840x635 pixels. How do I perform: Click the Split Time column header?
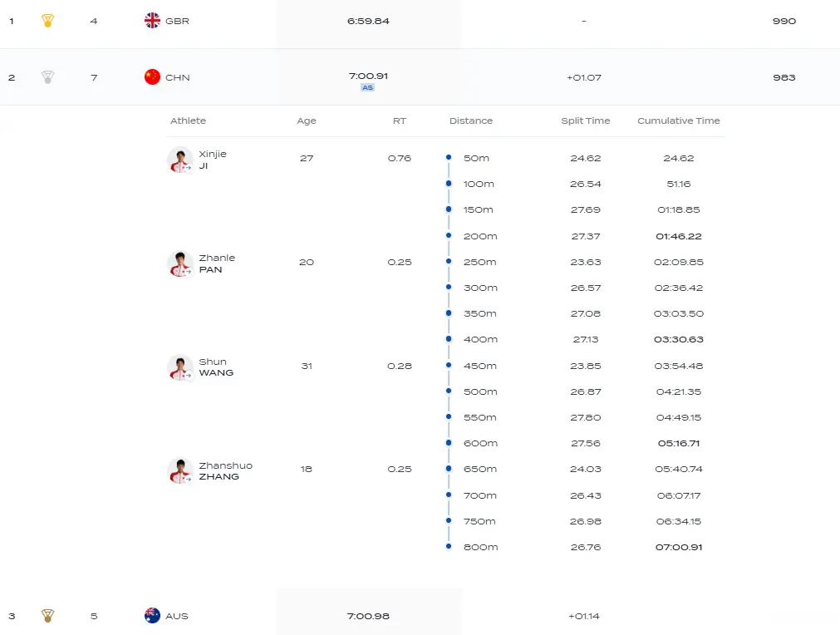coord(585,121)
